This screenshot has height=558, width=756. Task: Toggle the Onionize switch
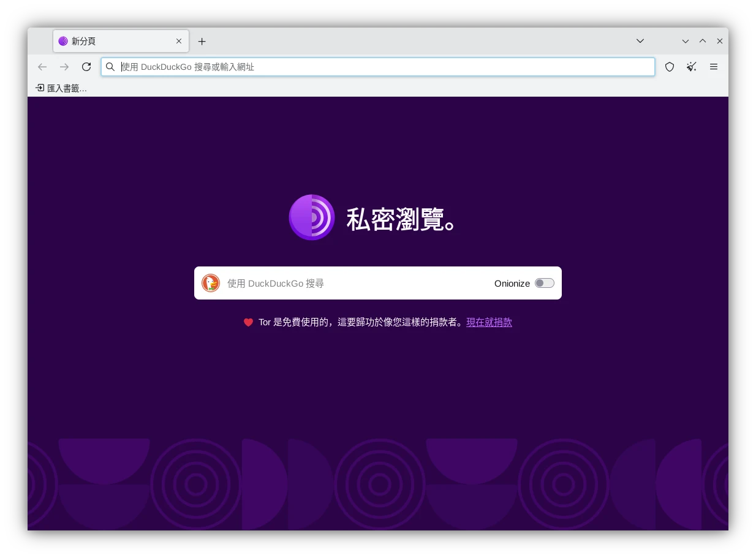pyautogui.click(x=545, y=283)
